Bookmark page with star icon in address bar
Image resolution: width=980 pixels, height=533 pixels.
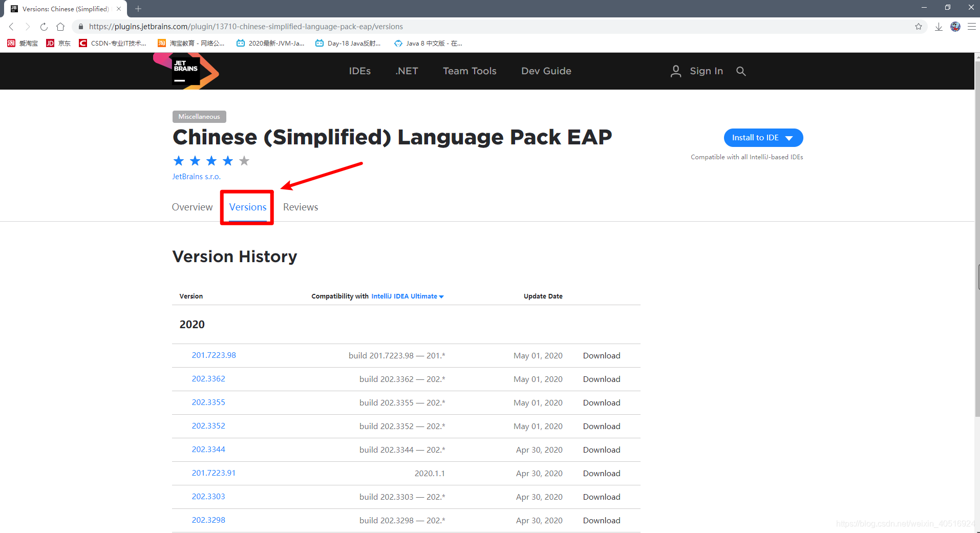[x=919, y=27]
